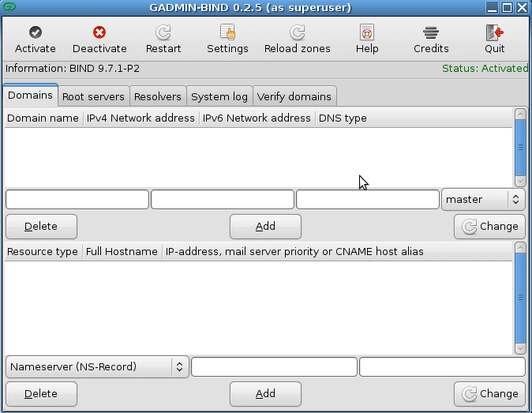Click the GADMIN logo in title bar
The image size is (532, 413).
(x=9, y=7)
